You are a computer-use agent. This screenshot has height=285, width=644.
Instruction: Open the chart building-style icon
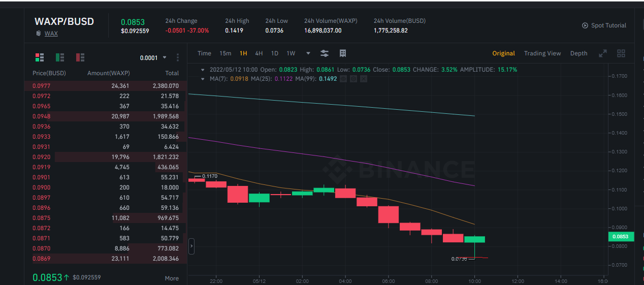click(x=343, y=53)
